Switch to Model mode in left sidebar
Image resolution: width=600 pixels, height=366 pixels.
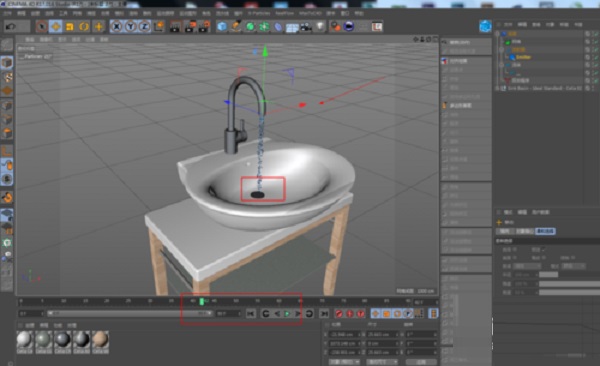(7, 62)
